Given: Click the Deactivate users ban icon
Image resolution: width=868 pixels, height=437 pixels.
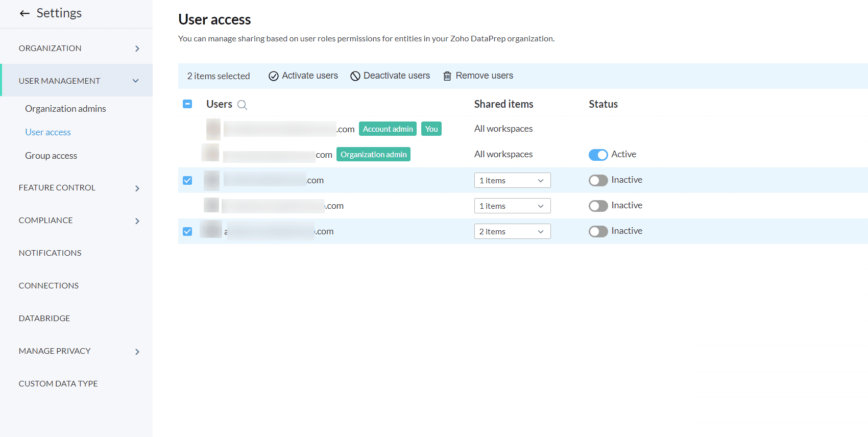Looking at the screenshot, I should pos(355,76).
